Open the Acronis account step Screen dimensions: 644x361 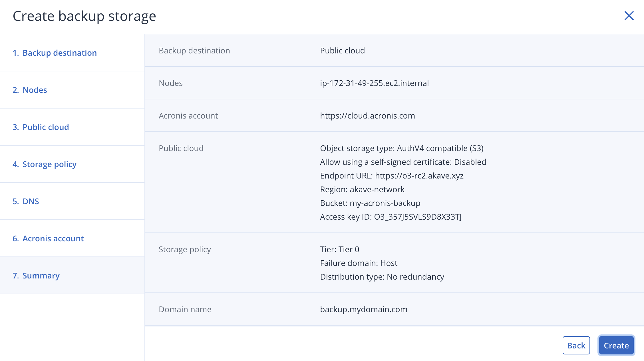pos(53,238)
